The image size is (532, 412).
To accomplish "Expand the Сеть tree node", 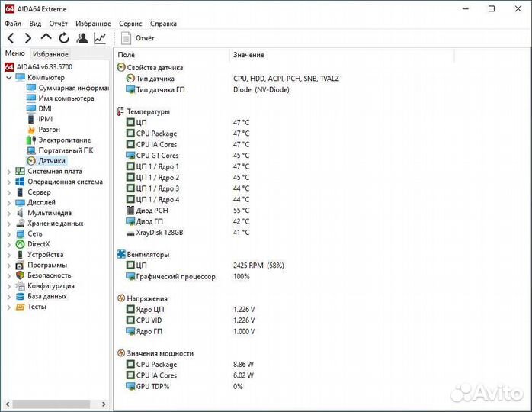I will (9, 234).
